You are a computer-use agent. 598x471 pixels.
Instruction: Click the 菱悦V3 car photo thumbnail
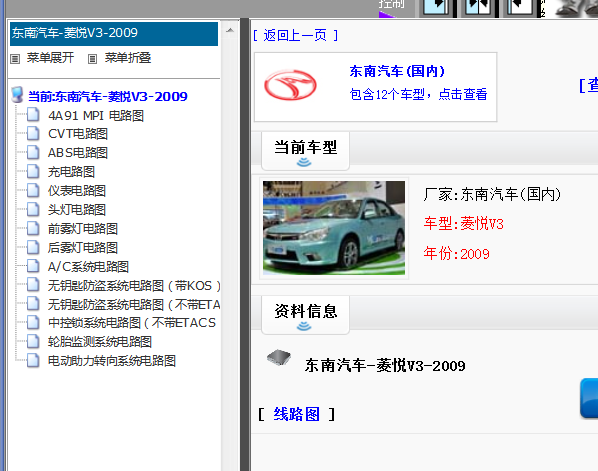(334, 228)
